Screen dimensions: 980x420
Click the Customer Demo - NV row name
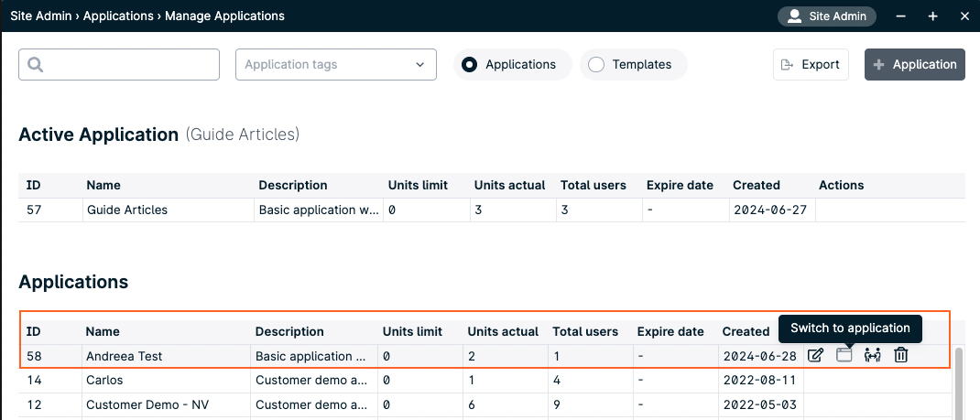[x=147, y=404]
